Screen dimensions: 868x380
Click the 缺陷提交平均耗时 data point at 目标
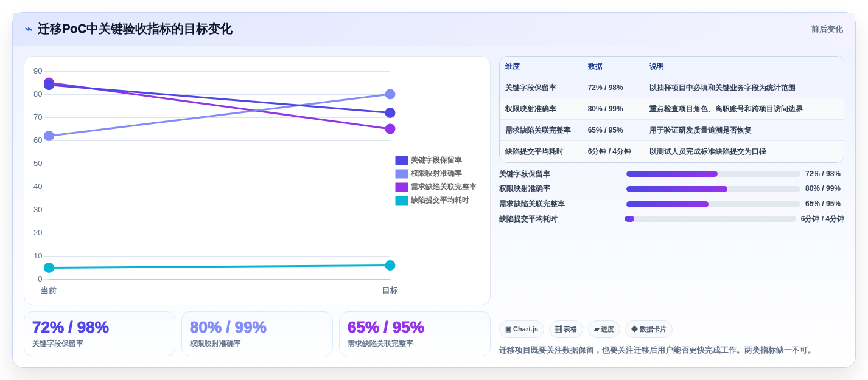point(390,266)
